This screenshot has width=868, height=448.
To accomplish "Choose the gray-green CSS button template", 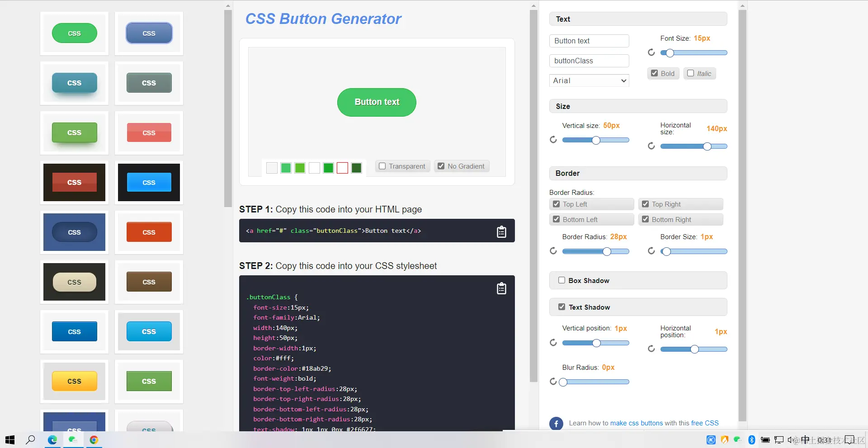I will (149, 83).
